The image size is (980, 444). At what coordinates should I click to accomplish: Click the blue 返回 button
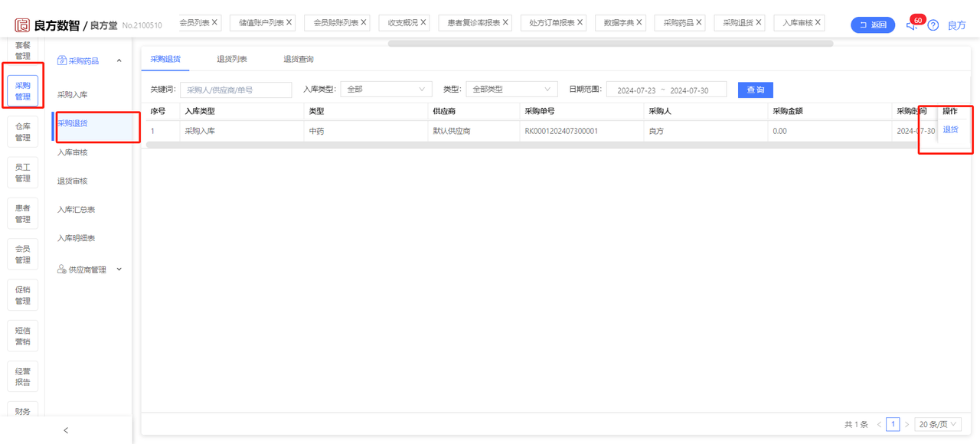point(873,25)
